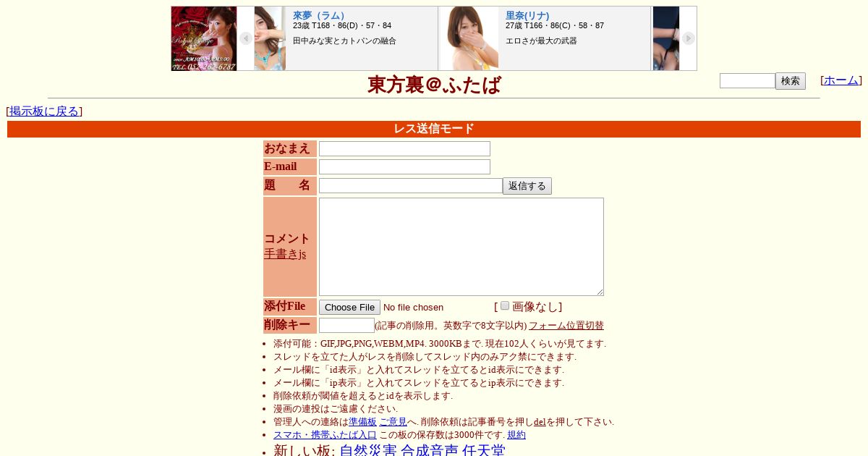Click the エロさが最大の武器 ad text
868x456 pixels.
[x=541, y=41]
